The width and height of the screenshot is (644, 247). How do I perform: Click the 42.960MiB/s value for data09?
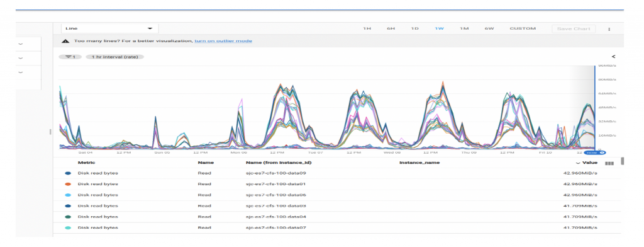(580, 173)
